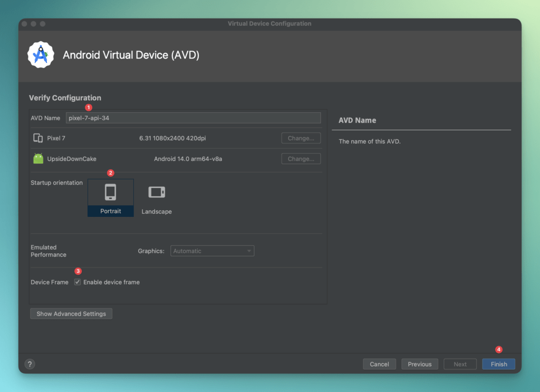The width and height of the screenshot is (540, 392).
Task: Click the Pixel 7 device icon
Action: [x=38, y=138]
